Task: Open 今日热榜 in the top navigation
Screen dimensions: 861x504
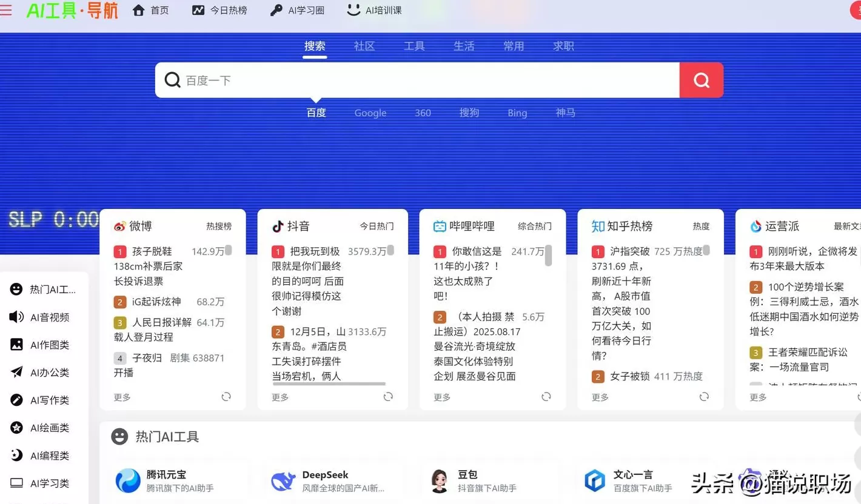Action: 219,10
